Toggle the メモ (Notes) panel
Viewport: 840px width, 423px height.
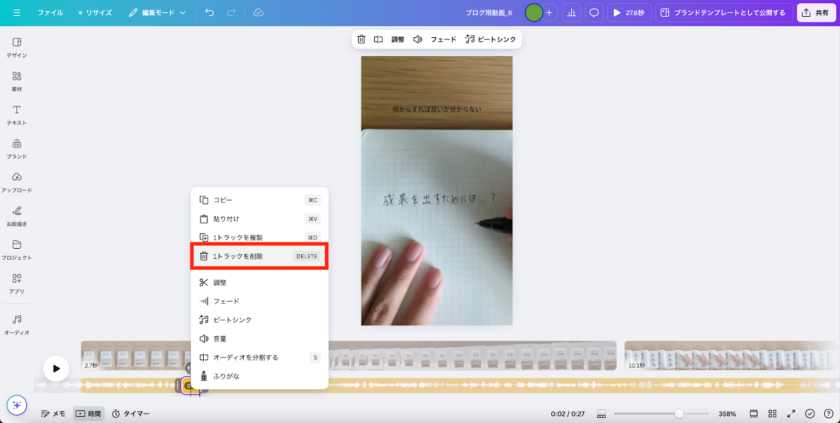click(53, 413)
